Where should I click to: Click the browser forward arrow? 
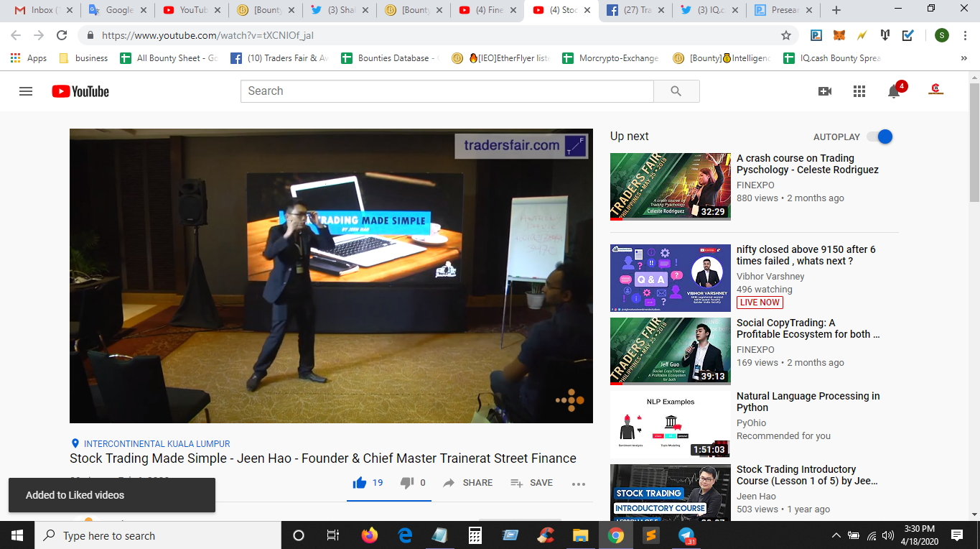(39, 35)
